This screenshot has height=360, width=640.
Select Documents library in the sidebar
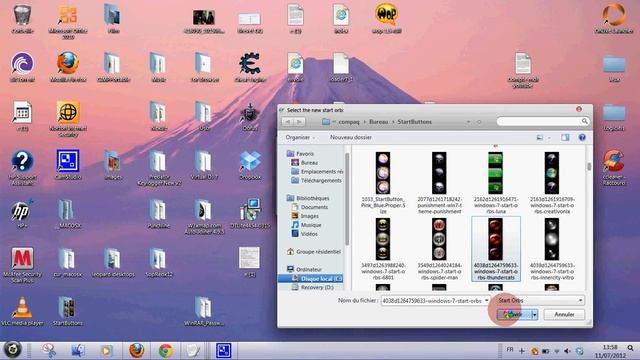click(x=314, y=207)
